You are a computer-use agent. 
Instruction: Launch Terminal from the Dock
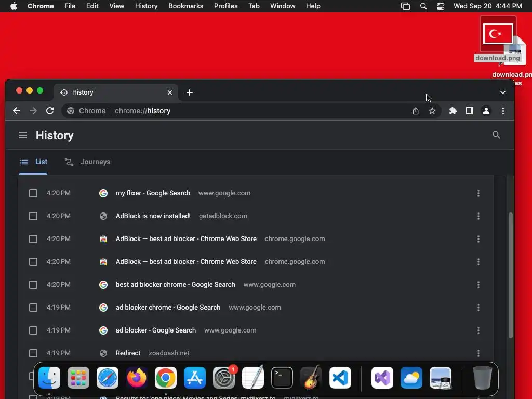[x=282, y=378]
